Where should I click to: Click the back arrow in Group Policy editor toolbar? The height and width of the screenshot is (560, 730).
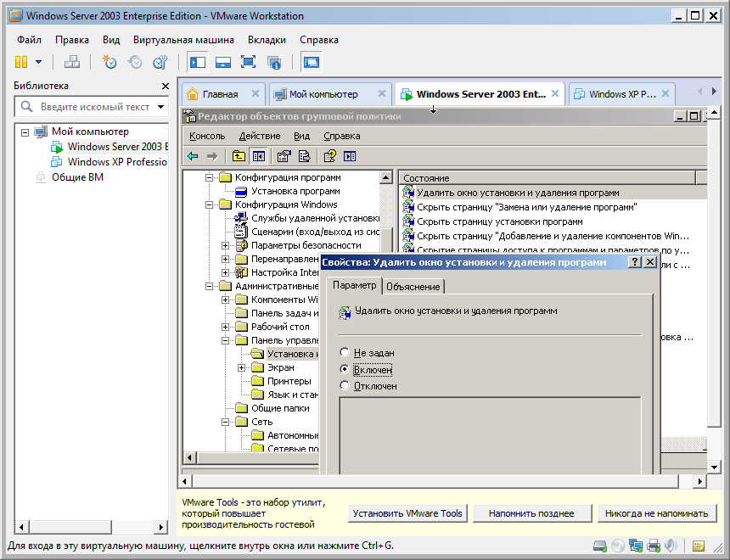pyautogui.click(x=193, y=156)
